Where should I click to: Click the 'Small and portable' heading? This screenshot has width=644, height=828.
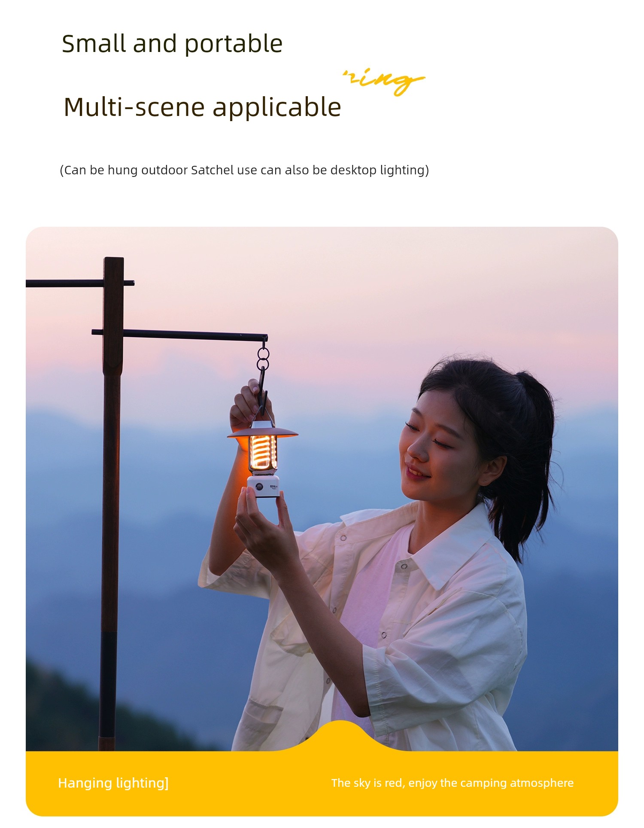click(172, 44)
